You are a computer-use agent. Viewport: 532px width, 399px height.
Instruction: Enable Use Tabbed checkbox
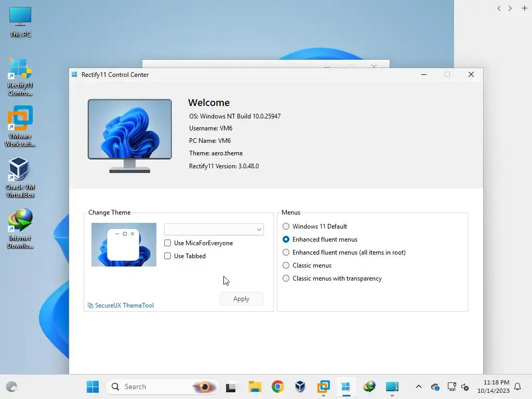168,256
